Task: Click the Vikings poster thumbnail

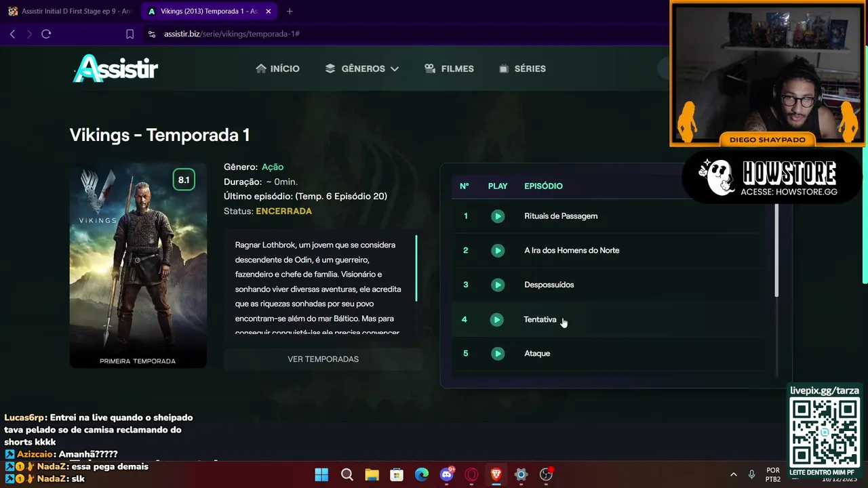Action: 138,266
